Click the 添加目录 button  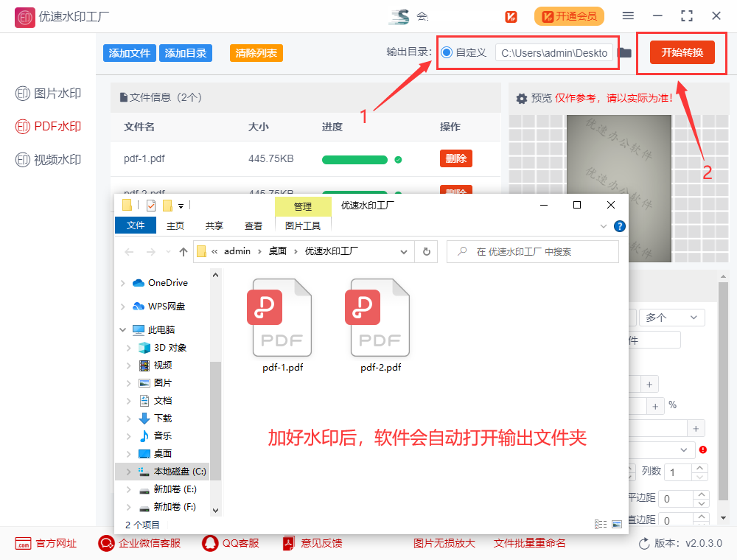click(186, 53)
